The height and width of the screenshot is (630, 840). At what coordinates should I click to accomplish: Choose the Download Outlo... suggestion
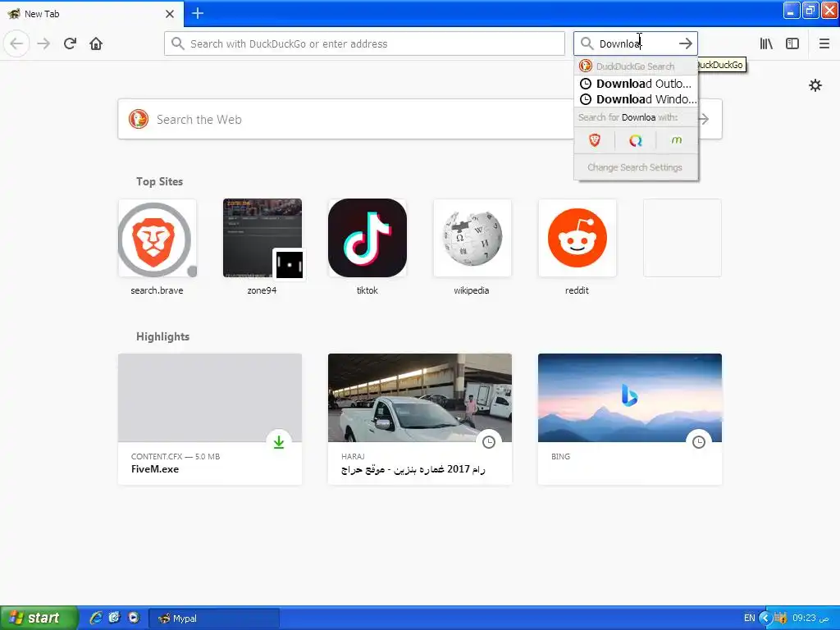coord(636,84)
